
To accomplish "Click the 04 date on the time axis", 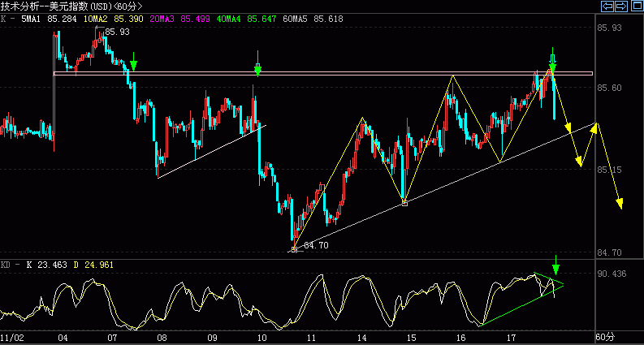I will pyautogui.click(x=63, y=338).
